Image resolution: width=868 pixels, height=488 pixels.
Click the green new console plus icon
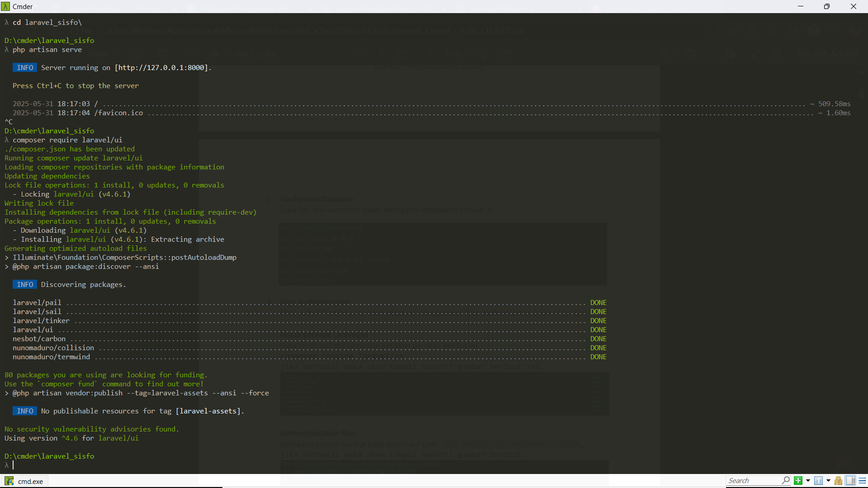(798, 481)
